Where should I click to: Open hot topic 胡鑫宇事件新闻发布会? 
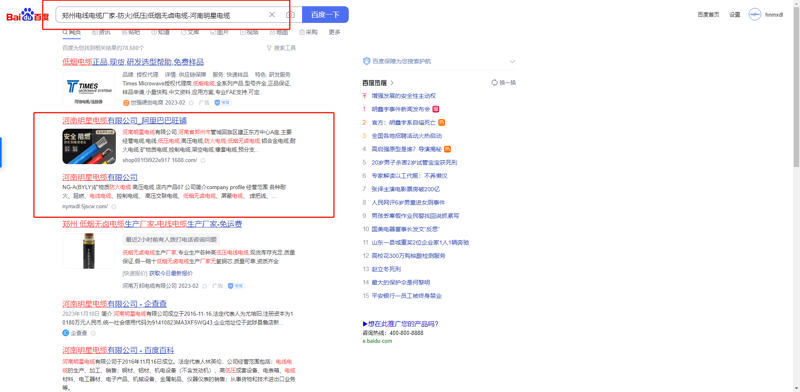point(401,109)
